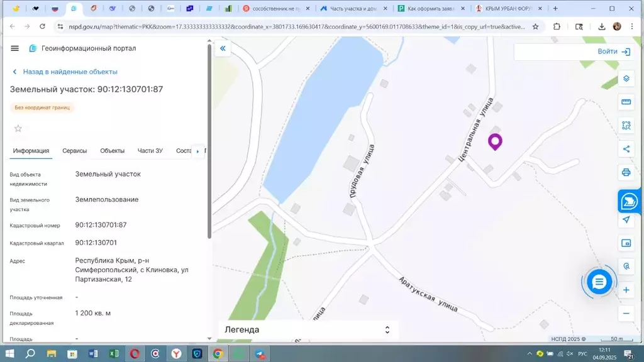Open the hamburger menu of Геоинформационный портал
Image resolution: width=644 pixels, height=362 pixels.
pyautogui.click(x=15, y=48)
